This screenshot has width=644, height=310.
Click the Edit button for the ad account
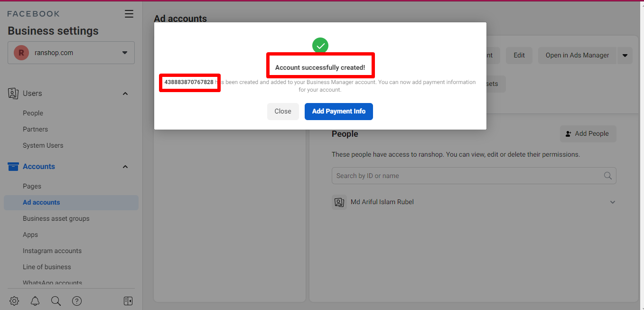519,55
